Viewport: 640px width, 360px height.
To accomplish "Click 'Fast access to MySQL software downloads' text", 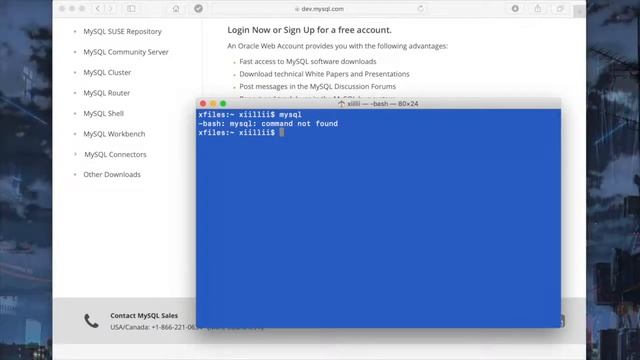I will point(308,61).
